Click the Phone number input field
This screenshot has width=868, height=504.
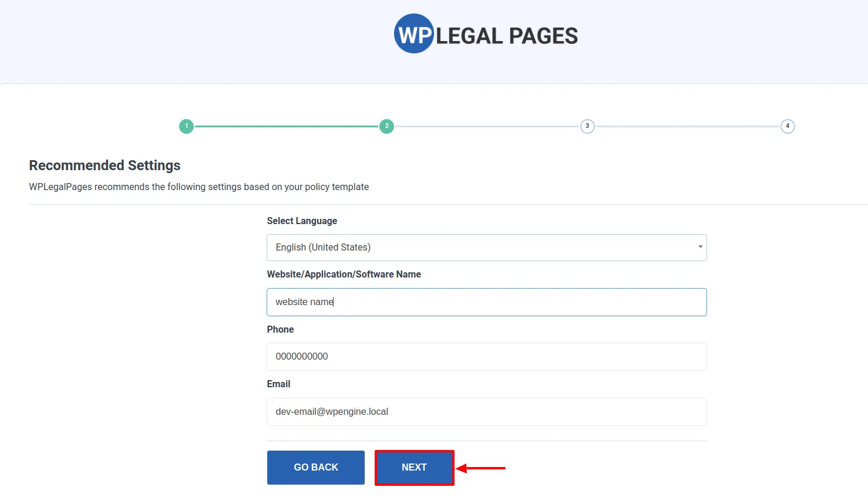486,357
